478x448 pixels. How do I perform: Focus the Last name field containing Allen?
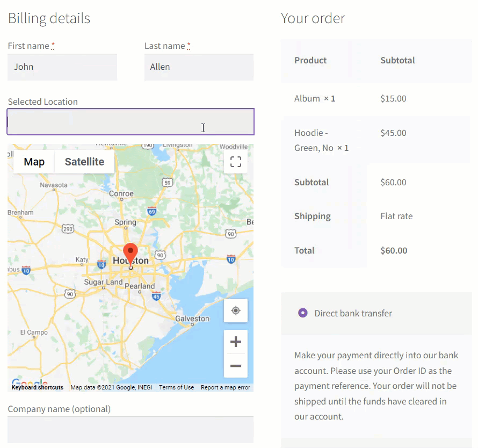[x=199, y=67]
